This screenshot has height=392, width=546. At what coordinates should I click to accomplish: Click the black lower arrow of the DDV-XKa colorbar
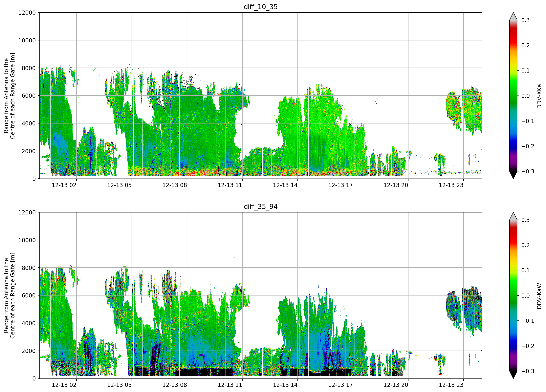coord(513,175)
